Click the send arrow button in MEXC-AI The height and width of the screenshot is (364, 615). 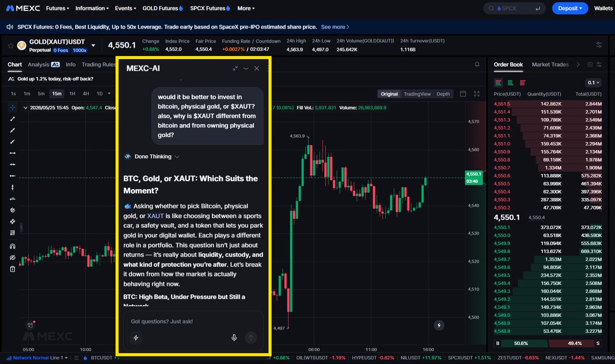click(251, 337)
